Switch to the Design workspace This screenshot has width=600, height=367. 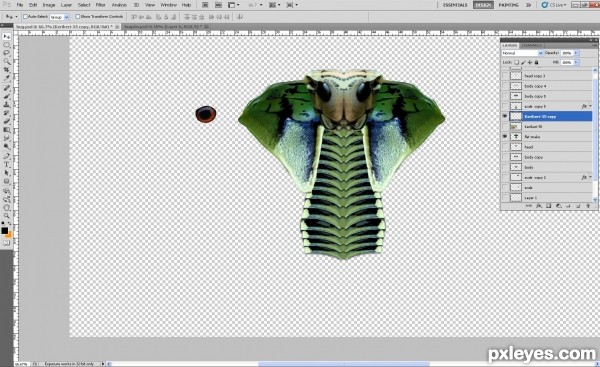[x=483, y=5]
